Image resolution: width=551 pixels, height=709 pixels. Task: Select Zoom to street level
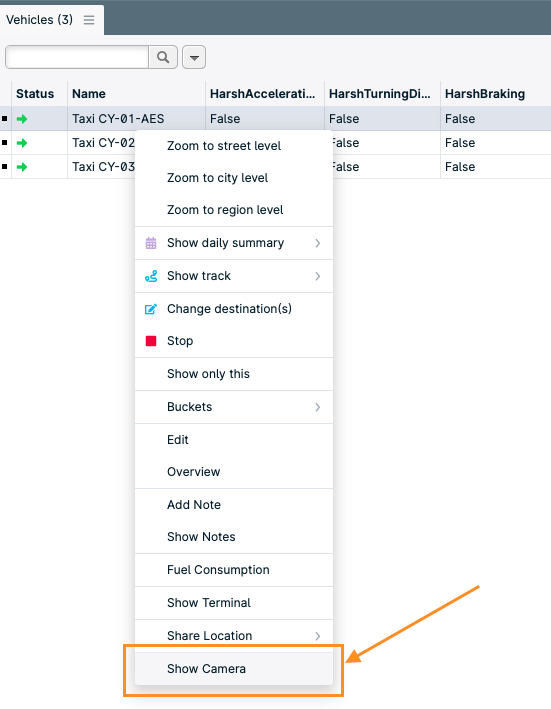(x=234, y=146)
